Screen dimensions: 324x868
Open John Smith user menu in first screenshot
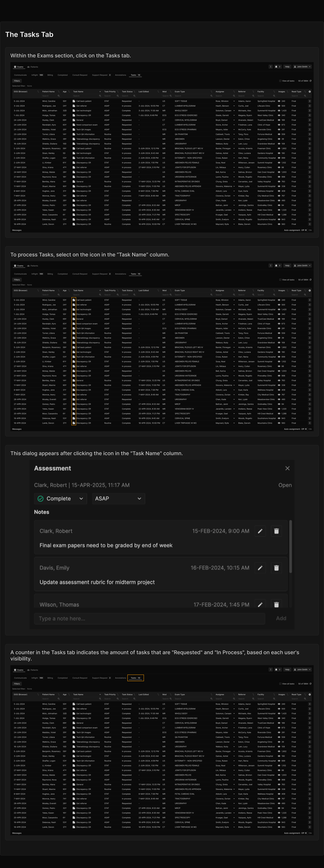[x=302, y=67]
